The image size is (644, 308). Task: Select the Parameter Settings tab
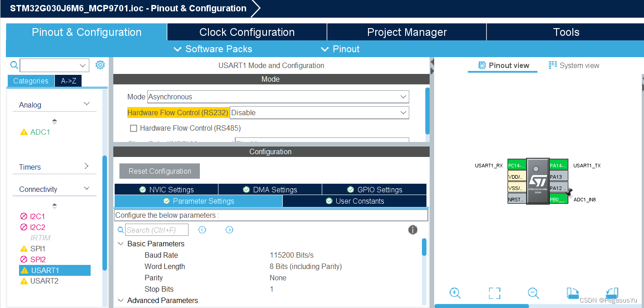coord(199,201)
